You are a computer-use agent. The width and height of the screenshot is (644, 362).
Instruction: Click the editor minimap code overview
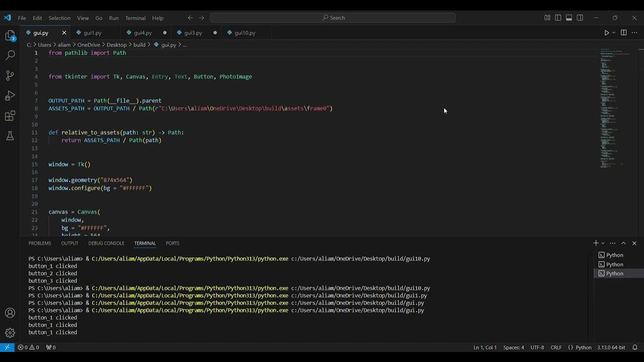click(x=615, y=108)
